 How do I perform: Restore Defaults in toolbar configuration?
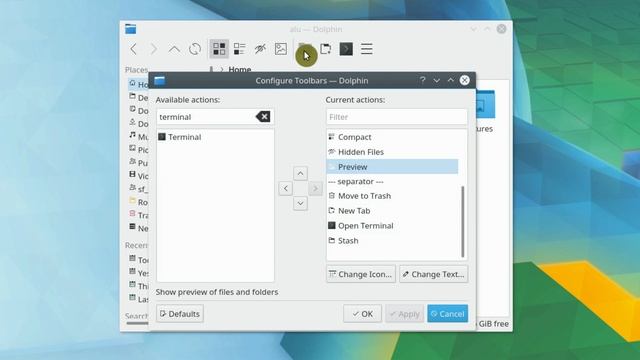pyautogui.click(x=180, y=313)
